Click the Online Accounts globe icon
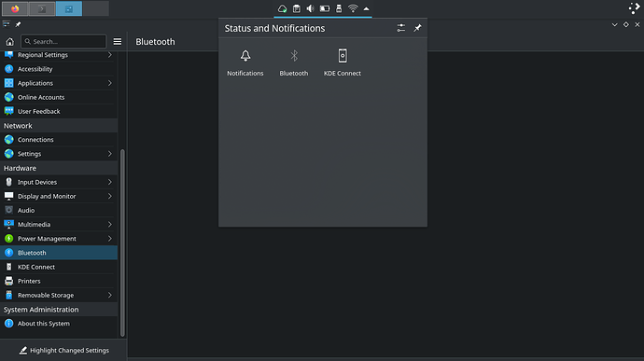 [9, 97]
